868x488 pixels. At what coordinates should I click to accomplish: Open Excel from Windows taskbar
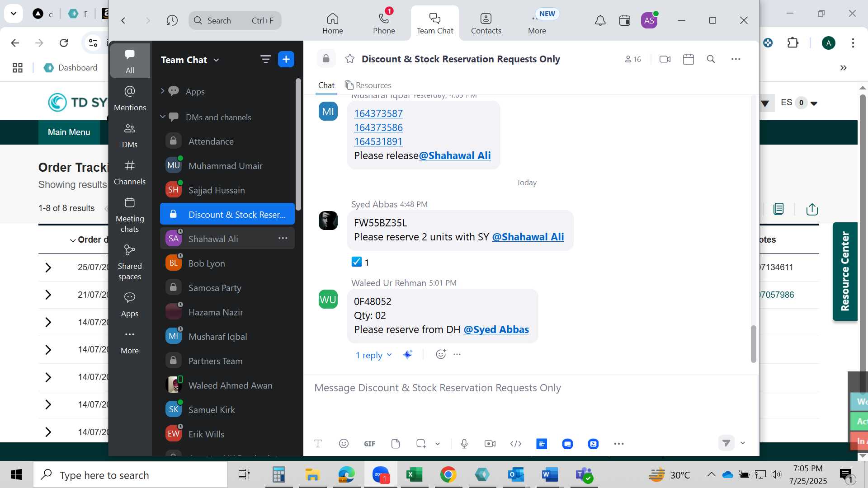click(x=414, y=474)
